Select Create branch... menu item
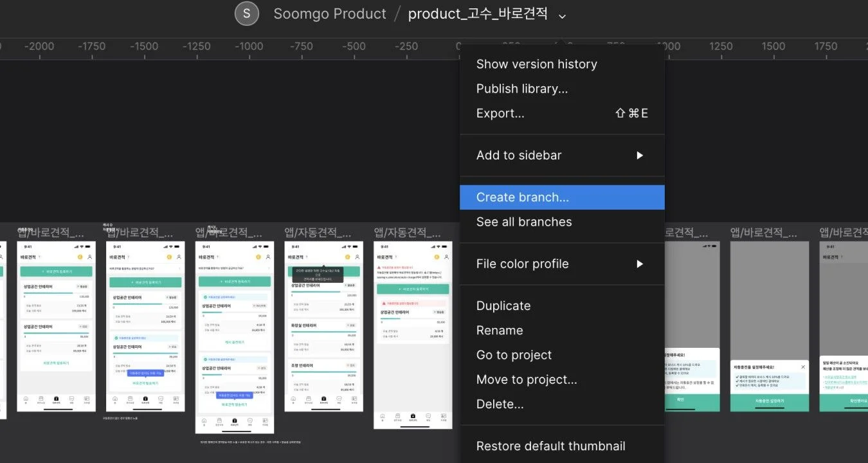This screenshot has width=868, height=463. 522,197
